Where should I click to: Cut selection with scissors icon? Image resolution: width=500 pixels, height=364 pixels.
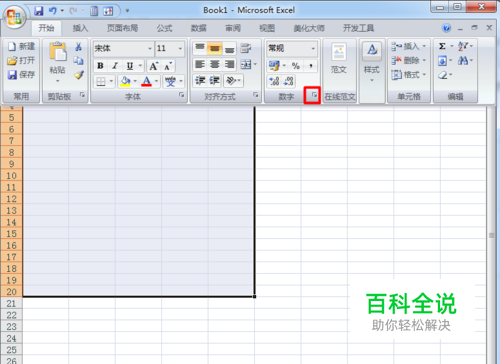pyautogui.click(x=79, y=46)
